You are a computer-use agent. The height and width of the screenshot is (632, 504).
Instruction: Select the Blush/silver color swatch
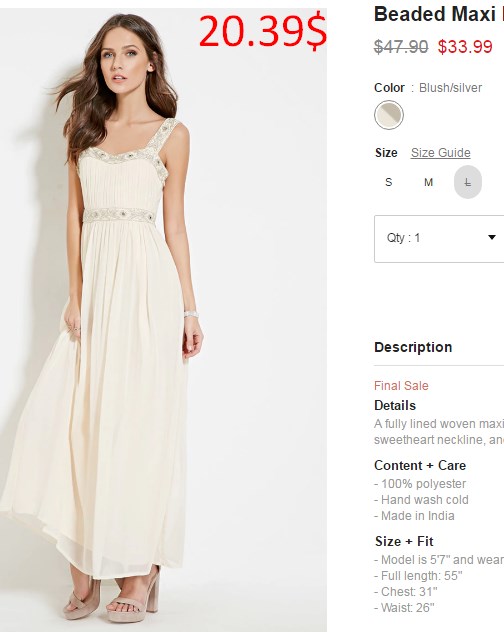tap(389, 115)
